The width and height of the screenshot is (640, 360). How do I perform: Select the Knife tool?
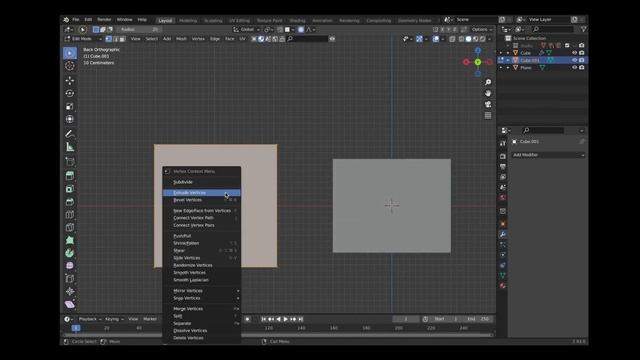coord(70,227)
